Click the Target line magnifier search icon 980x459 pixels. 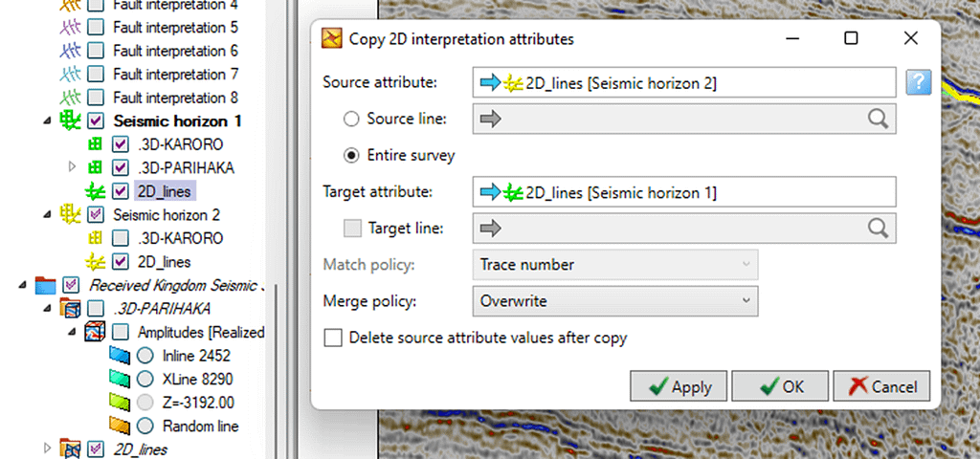[x=879, y=229]
